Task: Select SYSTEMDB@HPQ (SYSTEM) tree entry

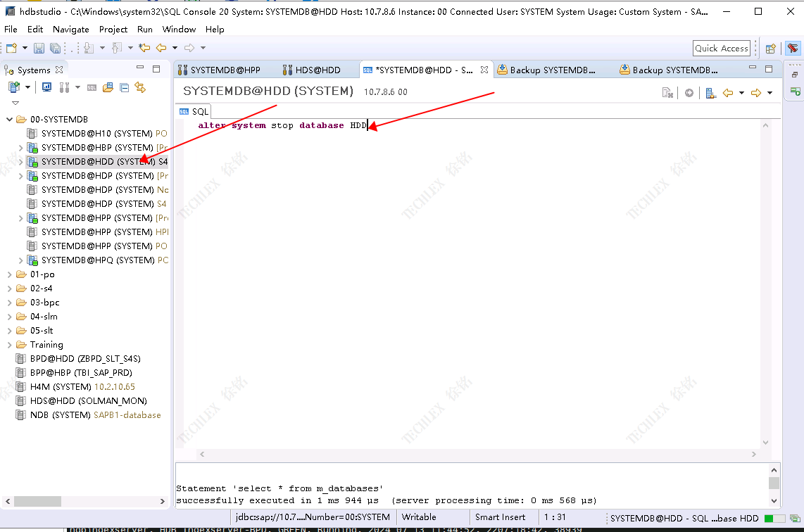Action: (x=97, y=260)
